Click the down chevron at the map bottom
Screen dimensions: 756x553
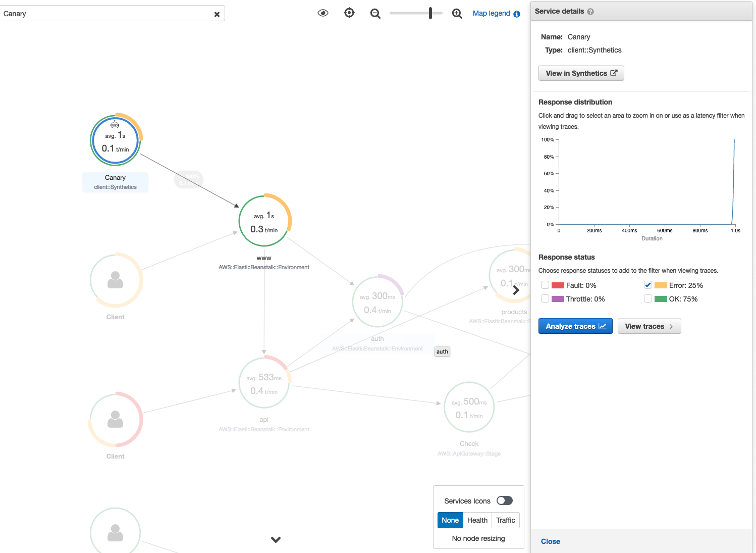pyautogui.click(x=276, y=539)
